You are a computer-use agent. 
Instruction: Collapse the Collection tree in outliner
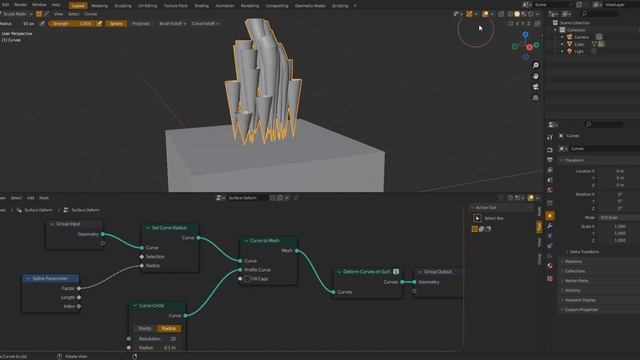[555, 30]
